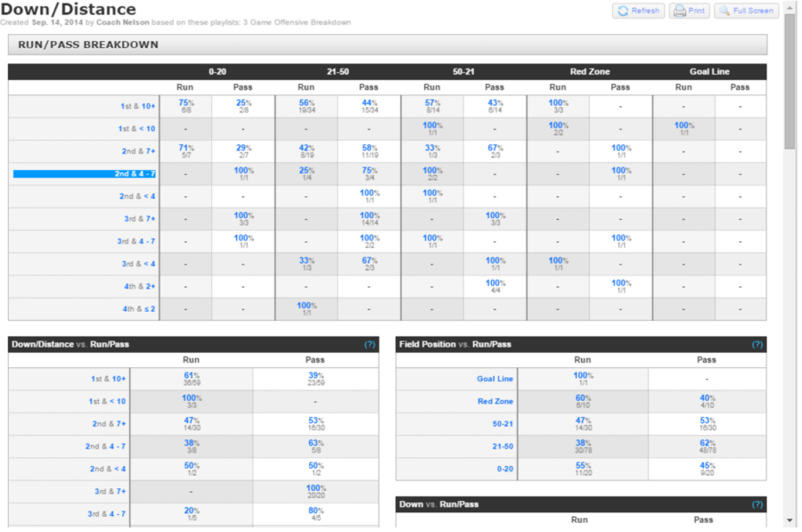This screenshot has width=802, height=532.
Task: Click the 75% run cell for 1st & 10+
Action: [x=184, y=105]
